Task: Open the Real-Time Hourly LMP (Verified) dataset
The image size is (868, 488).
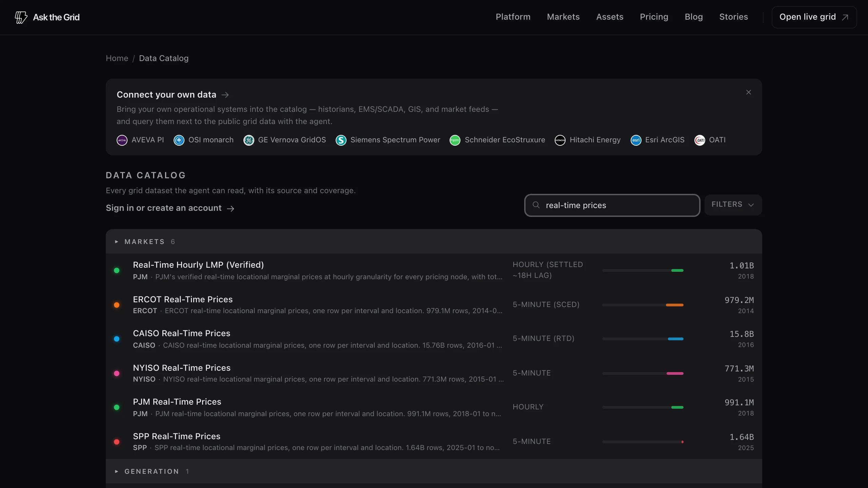Action: pos(434,270)
